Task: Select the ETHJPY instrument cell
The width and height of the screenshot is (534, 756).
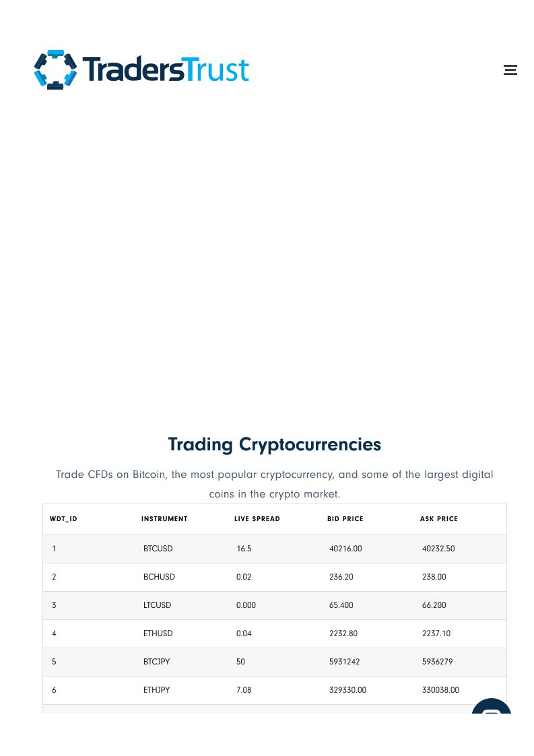Action: [157, 690]
